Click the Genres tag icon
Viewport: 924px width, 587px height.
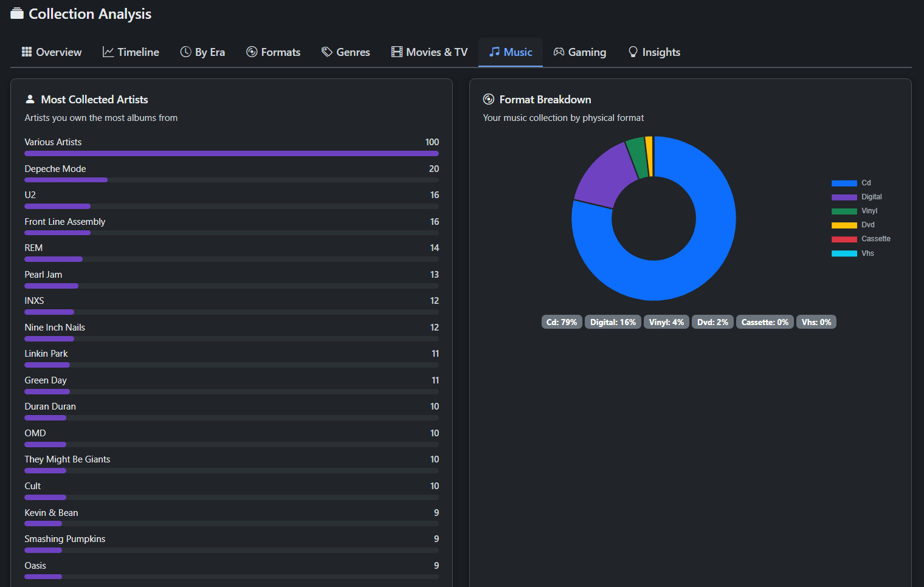[327, 52]
